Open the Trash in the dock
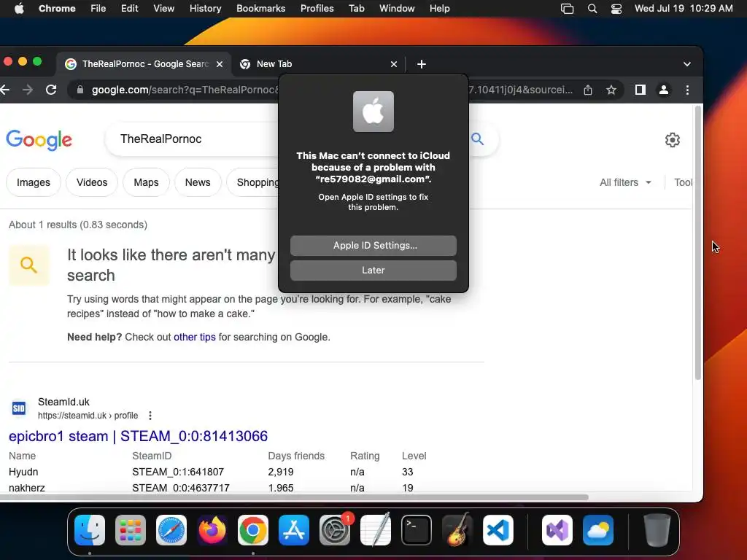 (x=657, y=530)
